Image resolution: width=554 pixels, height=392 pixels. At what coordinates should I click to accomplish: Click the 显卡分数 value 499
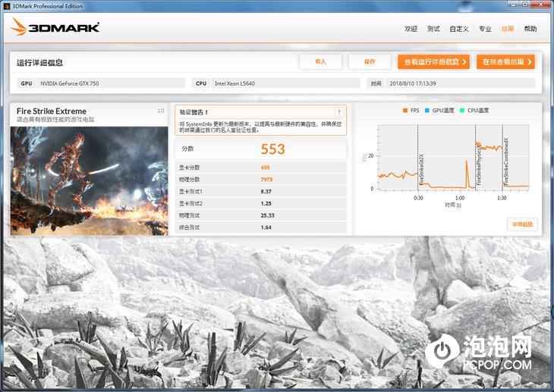(265, 168)
